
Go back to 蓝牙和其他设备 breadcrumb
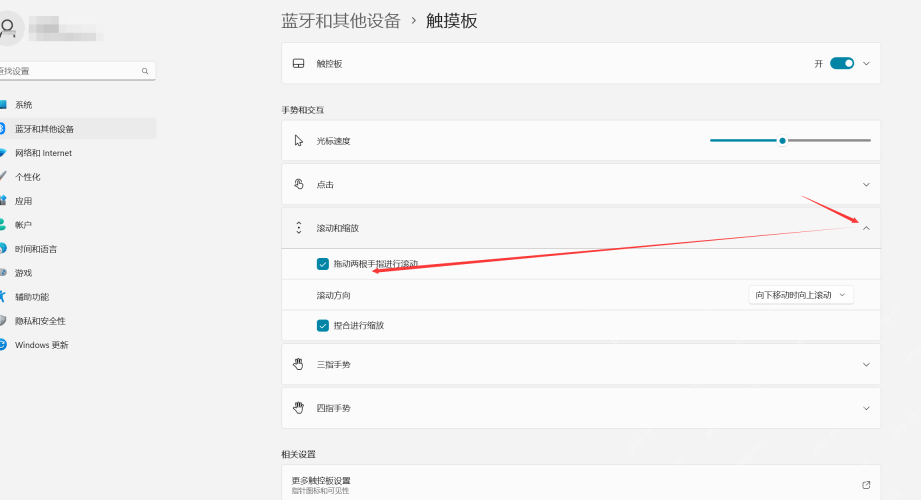tap(341, 21)
